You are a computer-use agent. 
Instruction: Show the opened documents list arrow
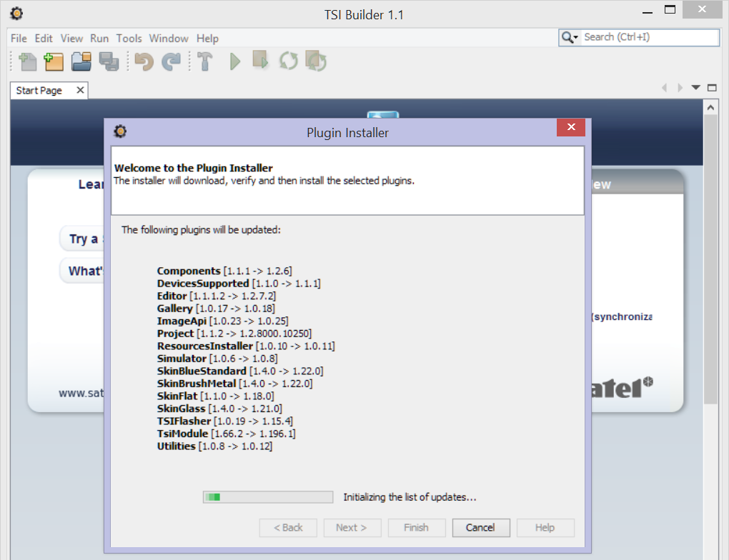click(695, 87)
